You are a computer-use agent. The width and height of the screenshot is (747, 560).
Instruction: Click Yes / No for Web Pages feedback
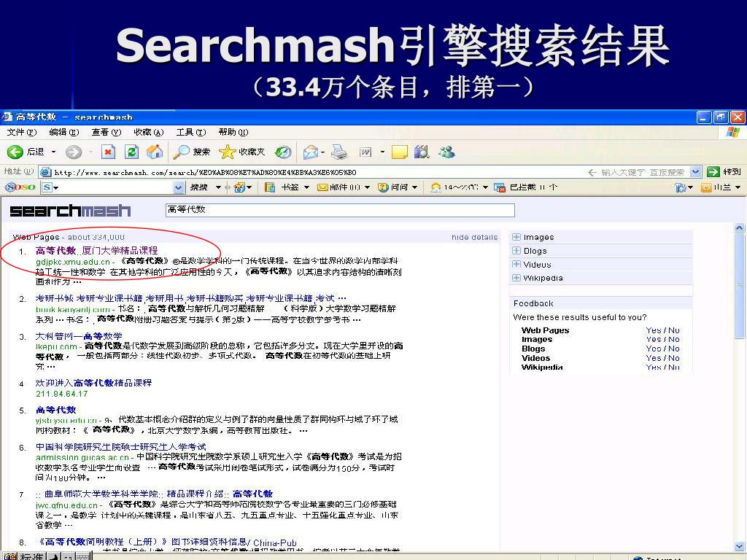pos(662,330)
